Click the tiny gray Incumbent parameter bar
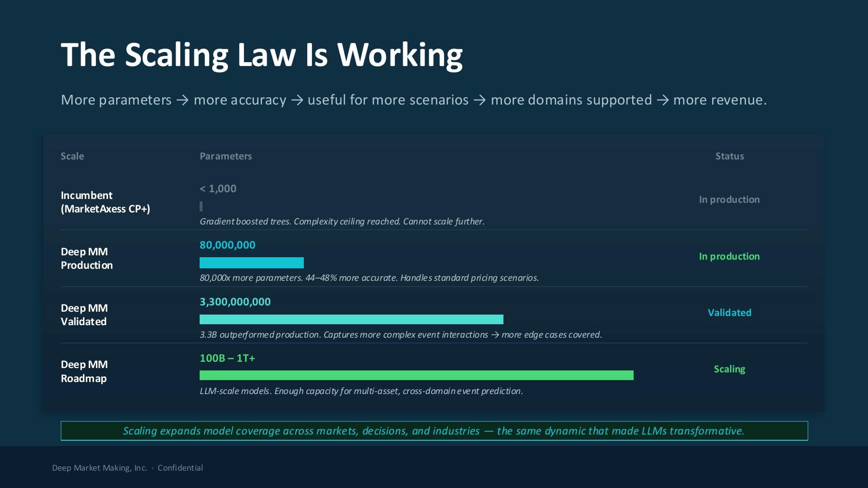868x488 pixels. pos(201,206)
